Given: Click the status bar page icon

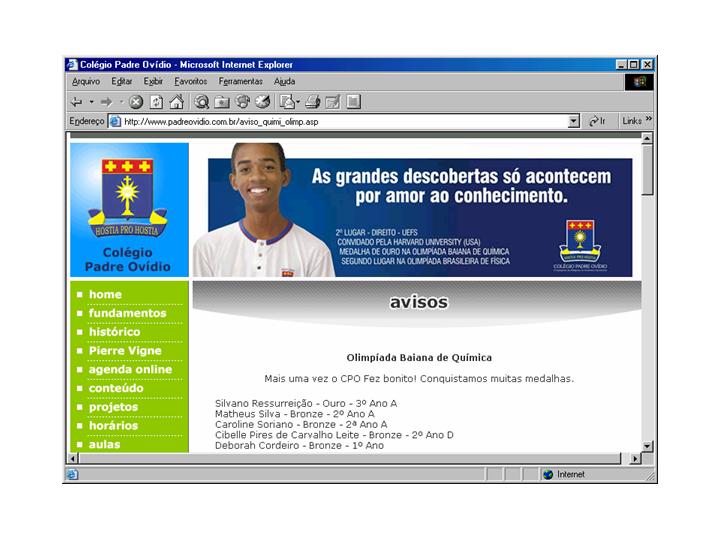Looking at the screenshot, I should tap(73, 474).
